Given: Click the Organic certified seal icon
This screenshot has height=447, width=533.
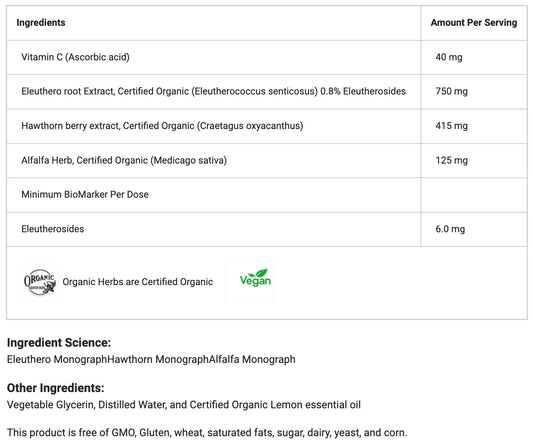Looking at the screenshot, I should pyautogui.click(x=40, y=282).
